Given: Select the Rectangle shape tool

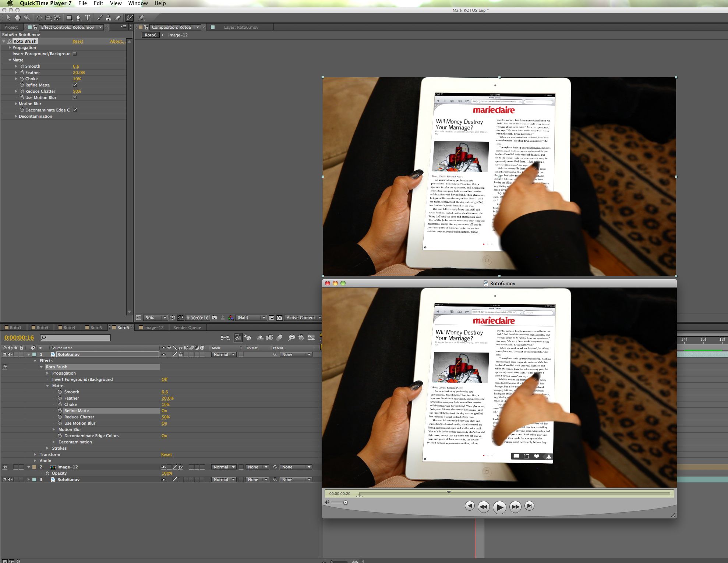Looking at the screenshot, I should coord(69,18).
